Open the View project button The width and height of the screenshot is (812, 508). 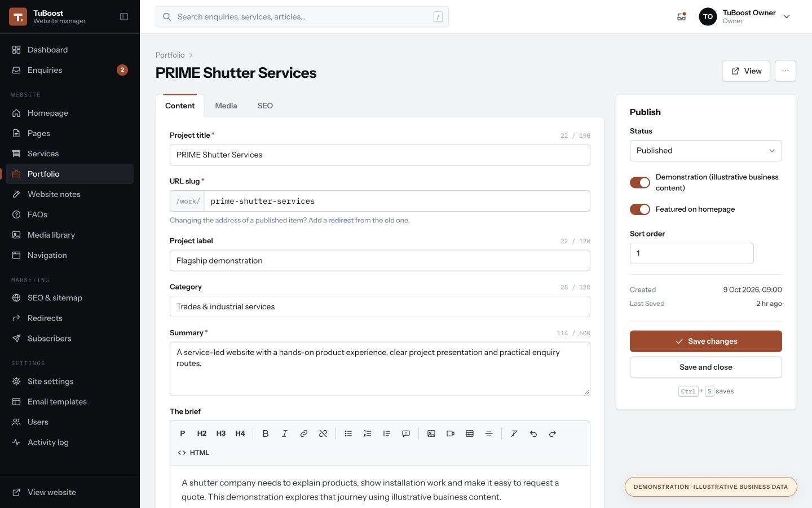[x=746, y=71]
